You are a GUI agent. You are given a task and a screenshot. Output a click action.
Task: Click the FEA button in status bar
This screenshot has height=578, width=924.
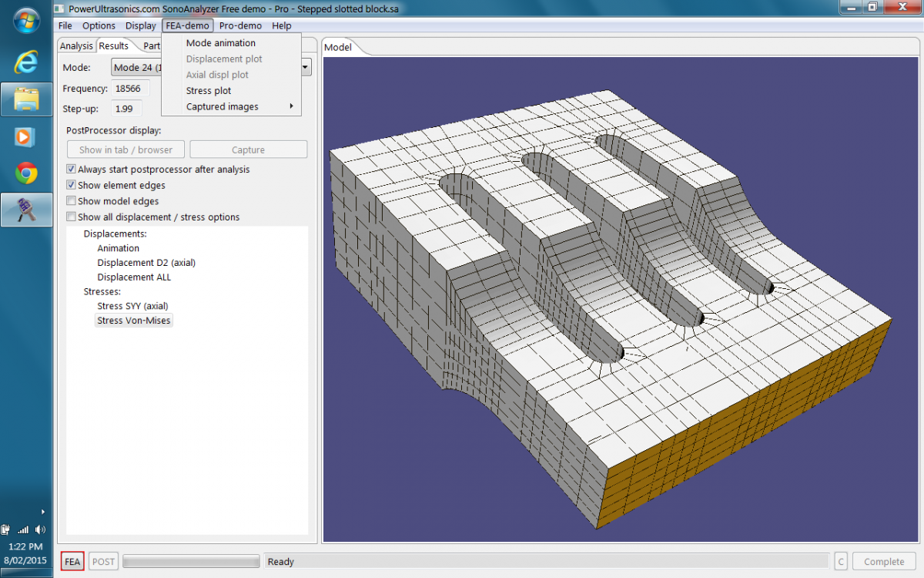[x=72, y=562]
